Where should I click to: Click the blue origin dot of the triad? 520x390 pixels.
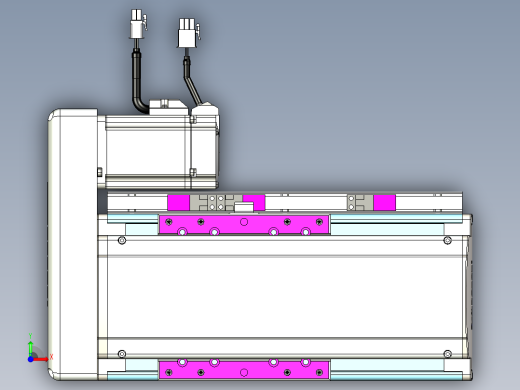[x=30, y=359]
